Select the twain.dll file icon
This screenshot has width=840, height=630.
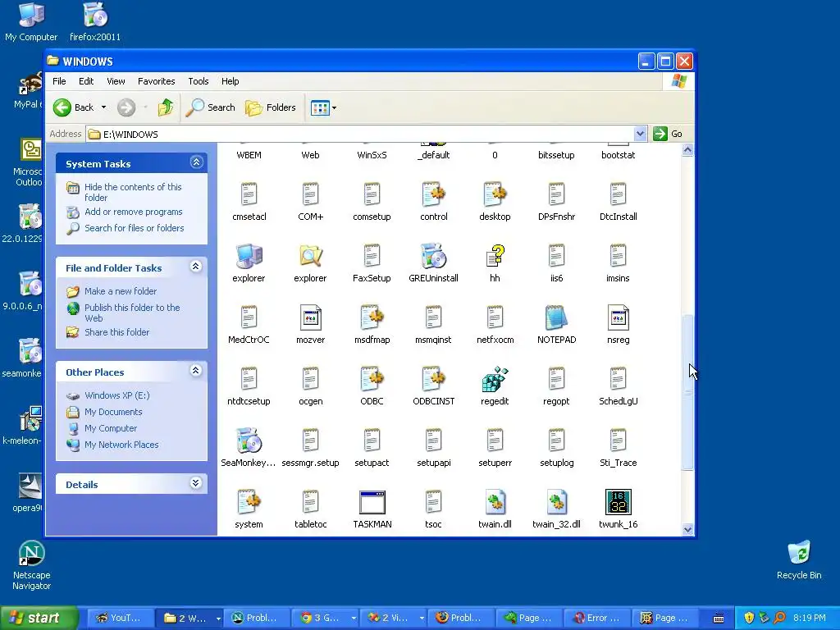[495, 503]
